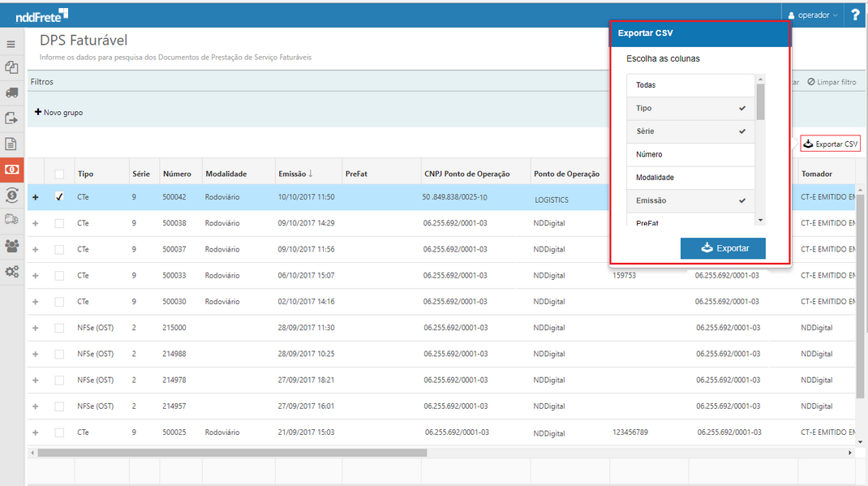
Task: Click the horizontal table scrollbar
Action: coord(231,453)
